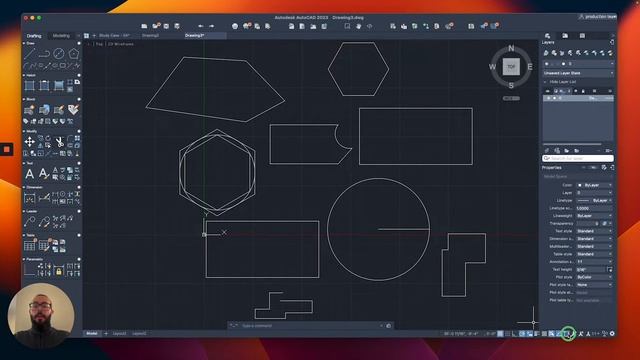
Task: Collapse the Hide Layer List expander
Action: pyautogui.click(x=545, y=82)
